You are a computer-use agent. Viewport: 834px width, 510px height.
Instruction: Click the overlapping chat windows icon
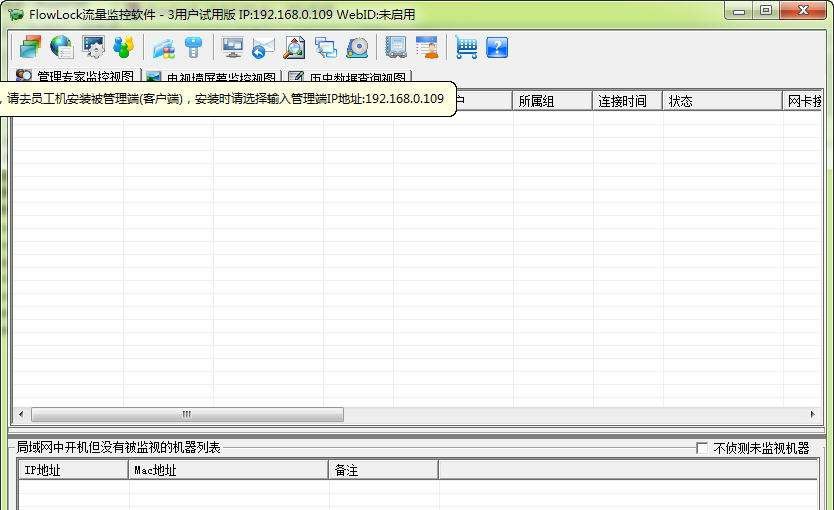click(326, 47)
